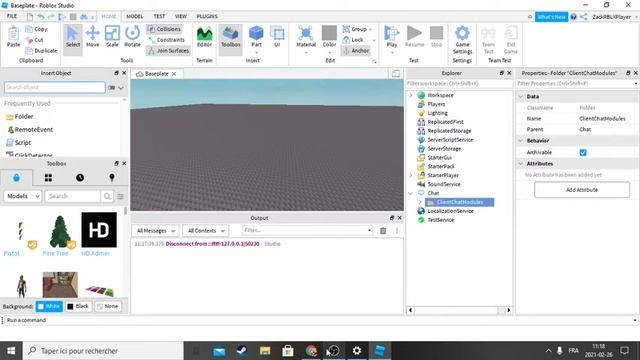Toggle Collisions option
Screen dimensions: 640x360
(164, 29)
